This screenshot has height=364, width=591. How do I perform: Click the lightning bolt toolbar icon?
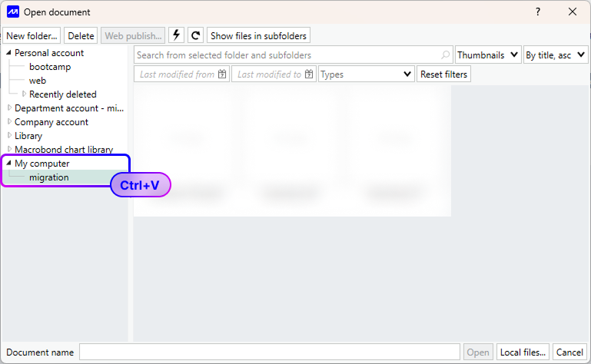pos(177,35)
